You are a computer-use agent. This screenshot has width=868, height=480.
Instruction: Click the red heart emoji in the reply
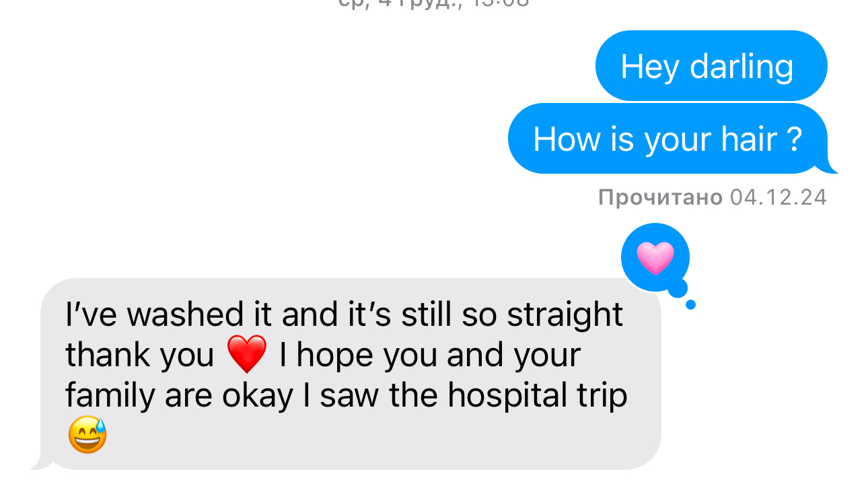[247, 355]
